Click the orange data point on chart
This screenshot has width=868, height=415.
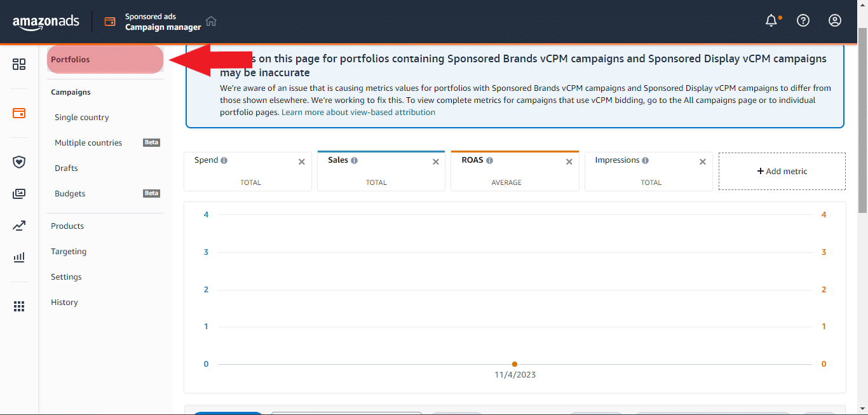pyautogui.click(x=515, y=364)
